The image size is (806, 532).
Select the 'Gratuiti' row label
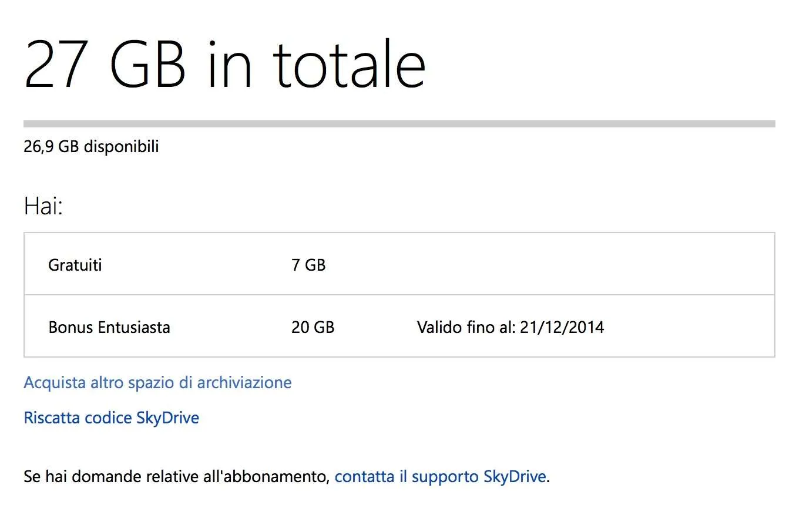pyautogui.click(x=75, y=265)
